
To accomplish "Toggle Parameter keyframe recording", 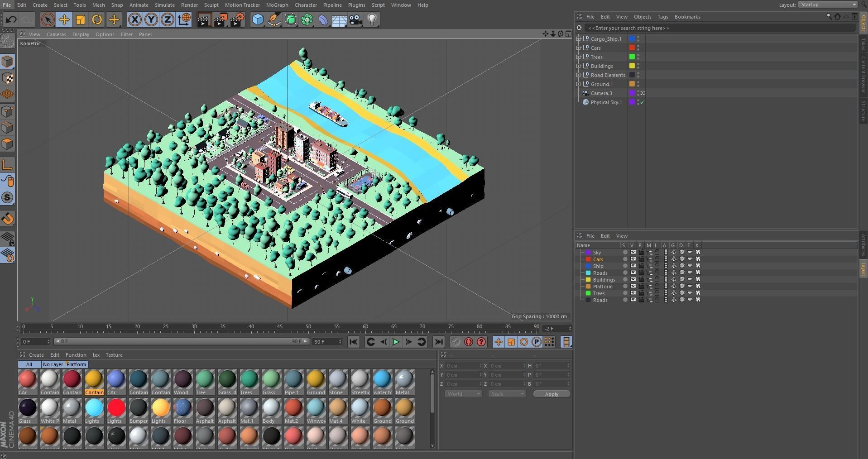I will coord(537,342).
